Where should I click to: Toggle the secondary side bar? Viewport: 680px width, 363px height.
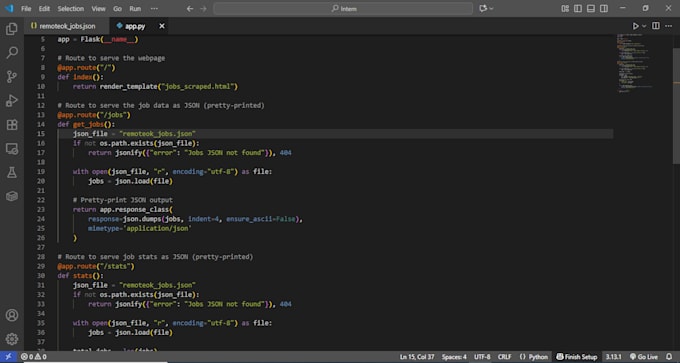(604, 9)
